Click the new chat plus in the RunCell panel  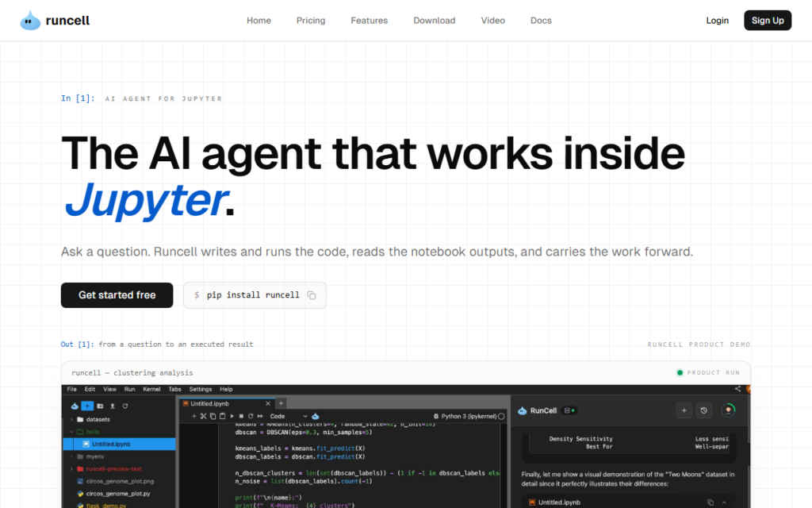pyautogui.click(x=684, y=410)
